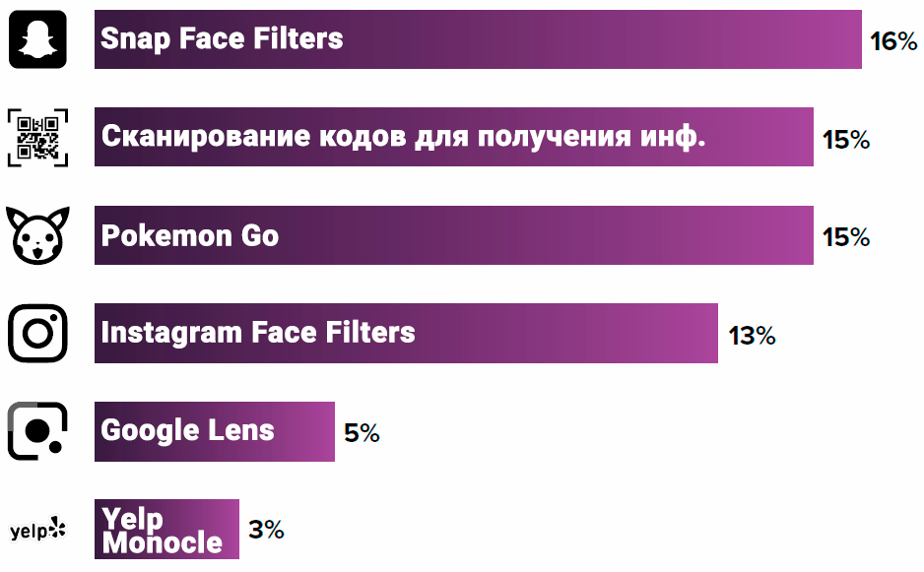Select the Google Lens bar
This screenshot has width=924, height=572.
point(305,431)
